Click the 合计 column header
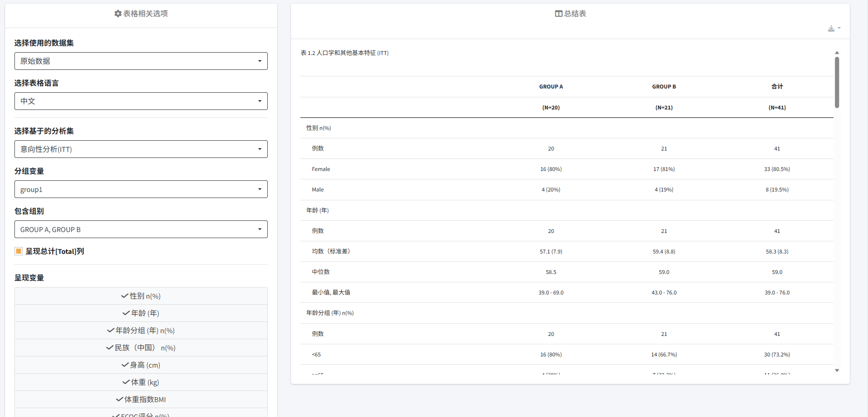The height and width of the screenshot is (417, 868). (x=777, y=87)
